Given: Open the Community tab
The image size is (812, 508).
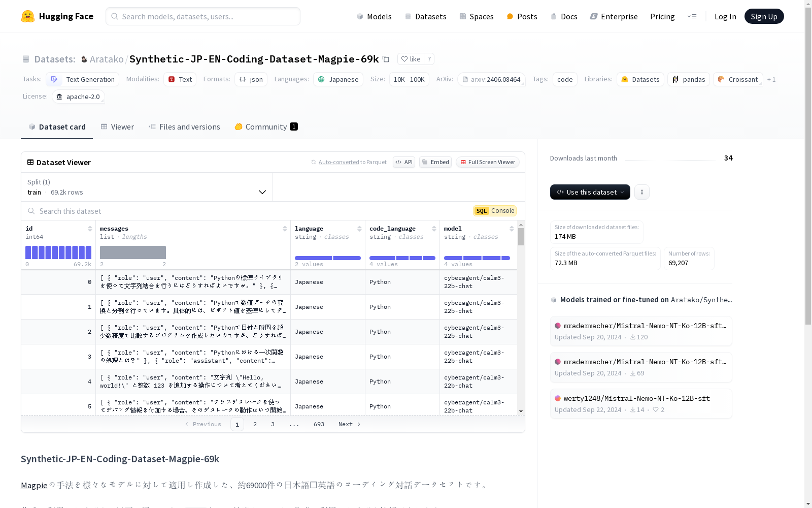Looking at the screenshot, I should coord(266,127).
